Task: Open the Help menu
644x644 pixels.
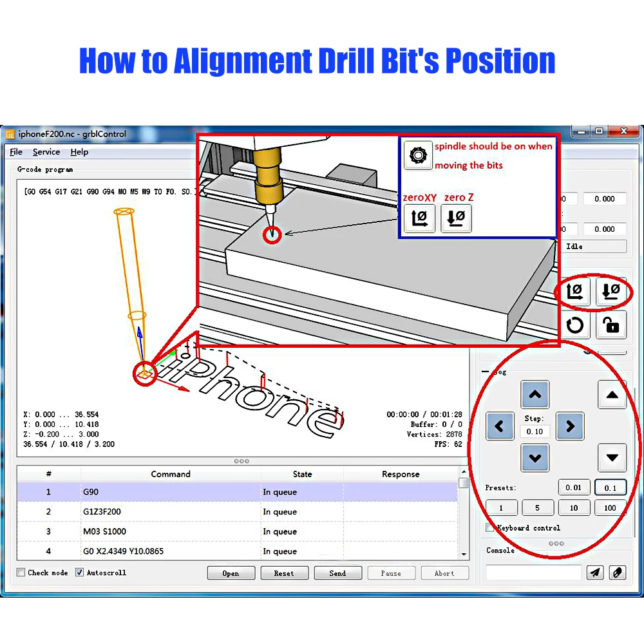Action: coord(79,152)
